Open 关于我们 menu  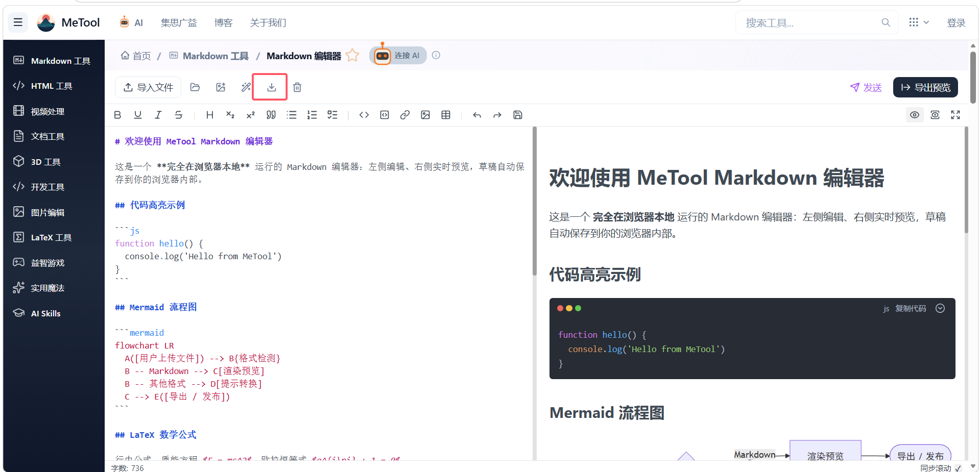pyautogui.click(x=268, y=22)
